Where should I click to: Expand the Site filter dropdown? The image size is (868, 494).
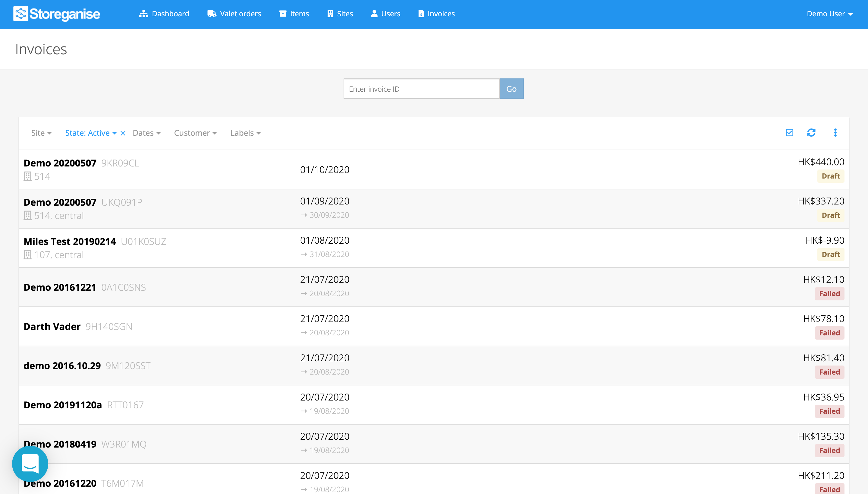[41, 133]
